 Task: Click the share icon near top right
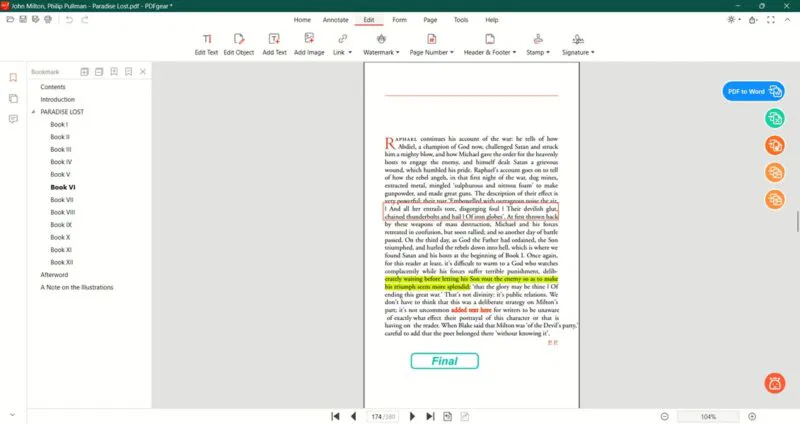coord(753,20)
